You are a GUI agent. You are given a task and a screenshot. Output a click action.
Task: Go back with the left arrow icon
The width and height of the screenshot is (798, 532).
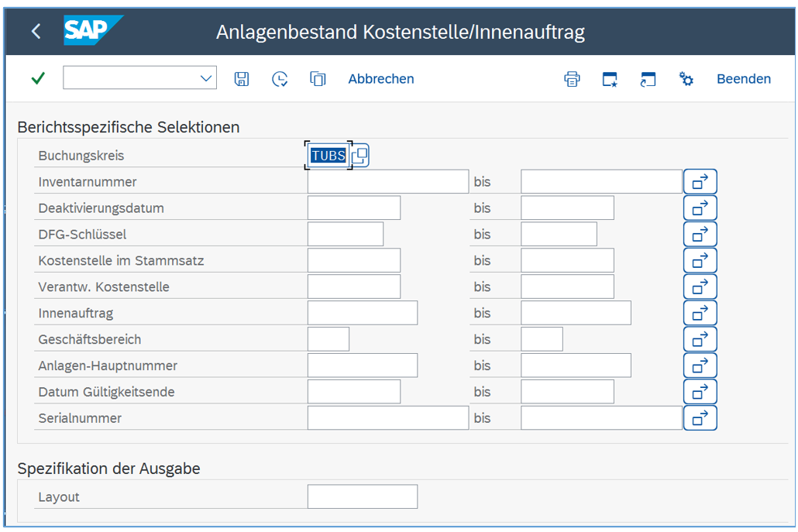(36, 32)
